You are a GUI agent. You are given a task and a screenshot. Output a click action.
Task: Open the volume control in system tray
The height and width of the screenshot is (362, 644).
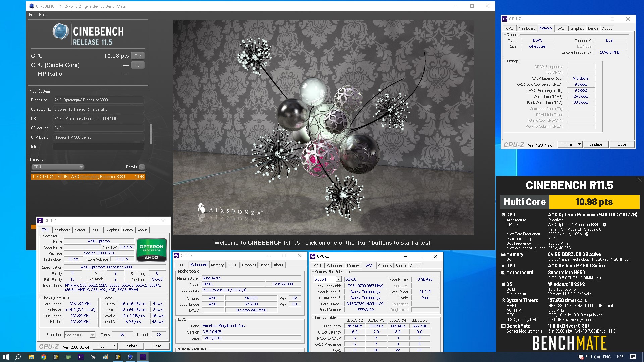pyautogui.click(x=597, y=357)
